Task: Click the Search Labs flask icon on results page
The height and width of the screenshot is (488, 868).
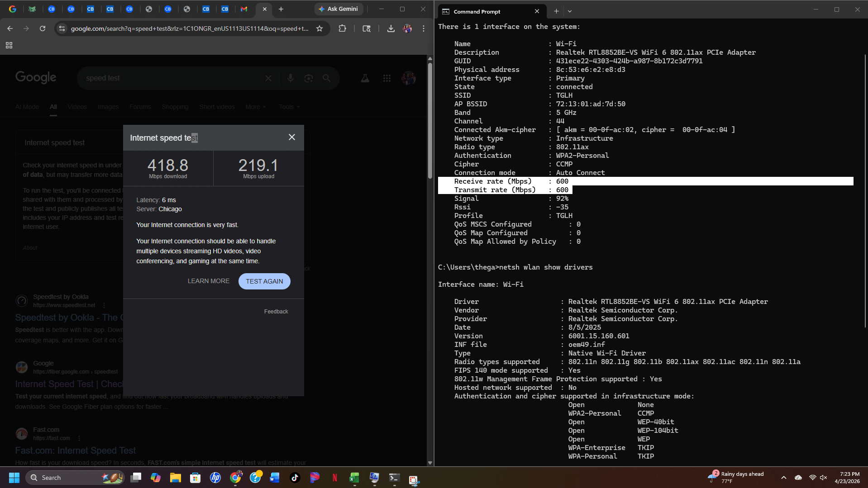Action: [365, 78]
